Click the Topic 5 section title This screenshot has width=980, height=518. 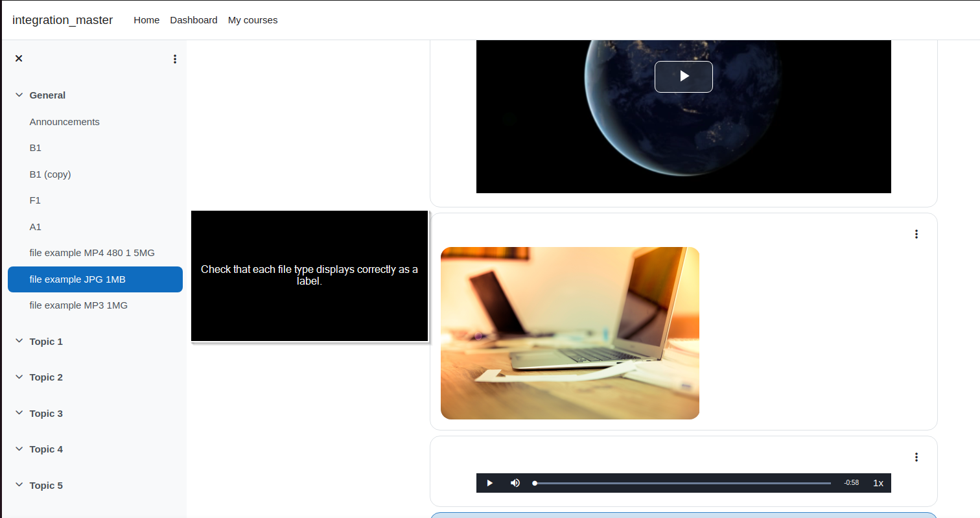(47, 486)
